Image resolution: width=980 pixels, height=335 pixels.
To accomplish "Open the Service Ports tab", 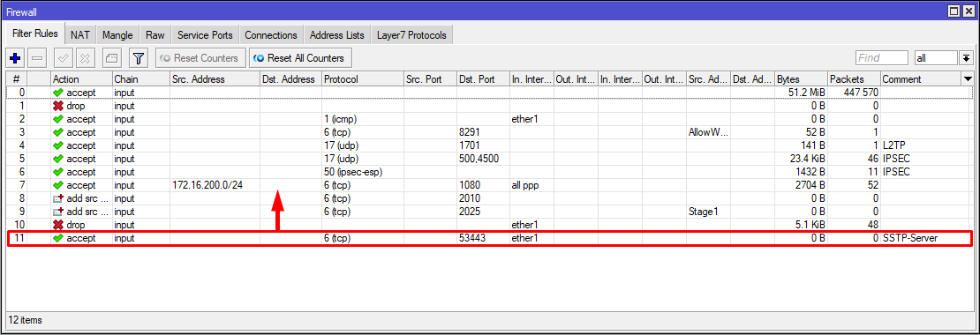I will tap(205, 35).
